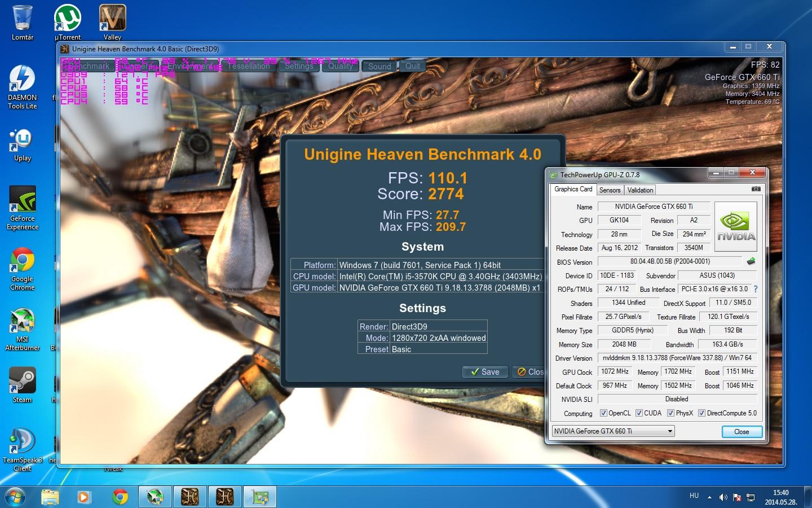
Task: Open the Quality menu button in Heaven
Action: click(x=340, y=66)
